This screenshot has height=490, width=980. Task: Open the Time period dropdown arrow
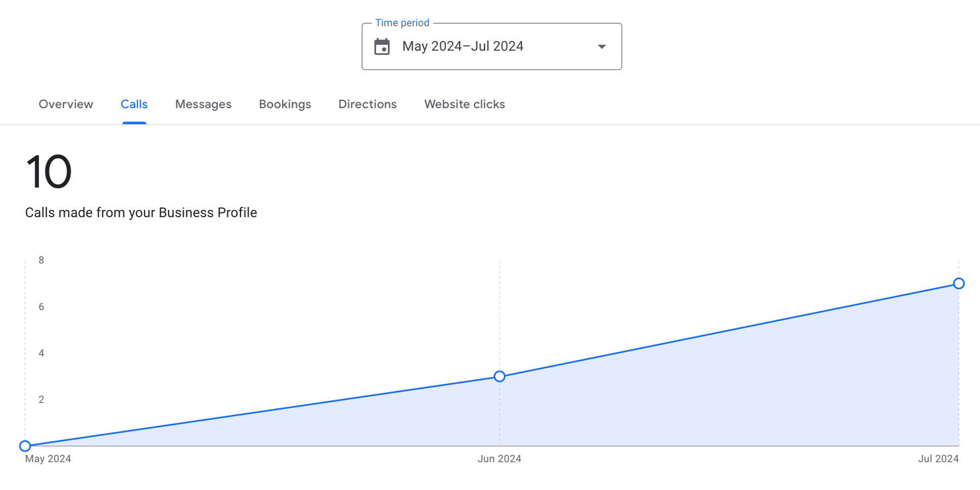point(601,46)
